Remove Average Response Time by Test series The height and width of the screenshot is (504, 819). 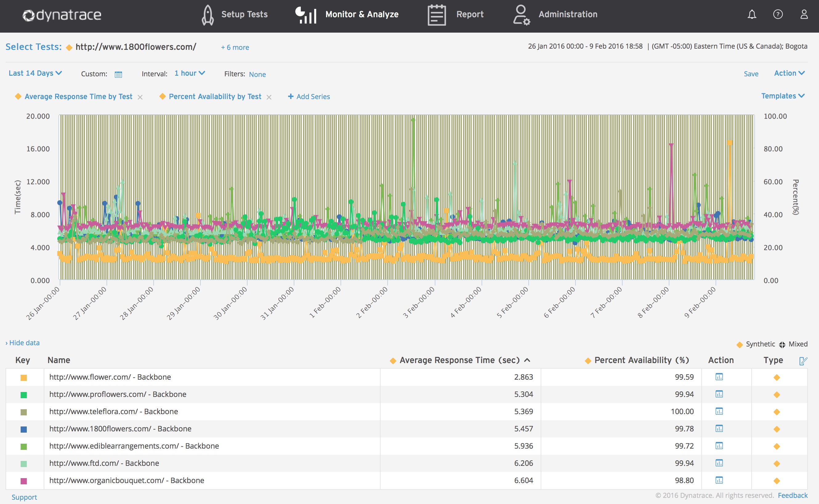140,97
